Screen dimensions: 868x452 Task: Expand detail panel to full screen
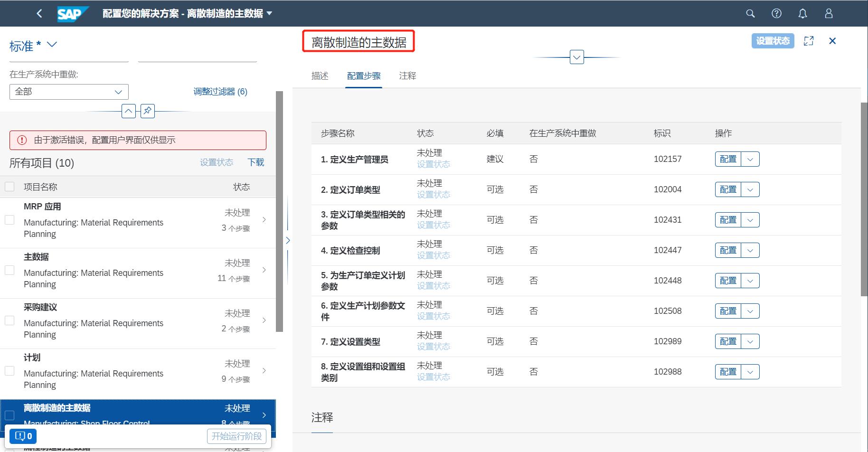click(x=809, y=41)
